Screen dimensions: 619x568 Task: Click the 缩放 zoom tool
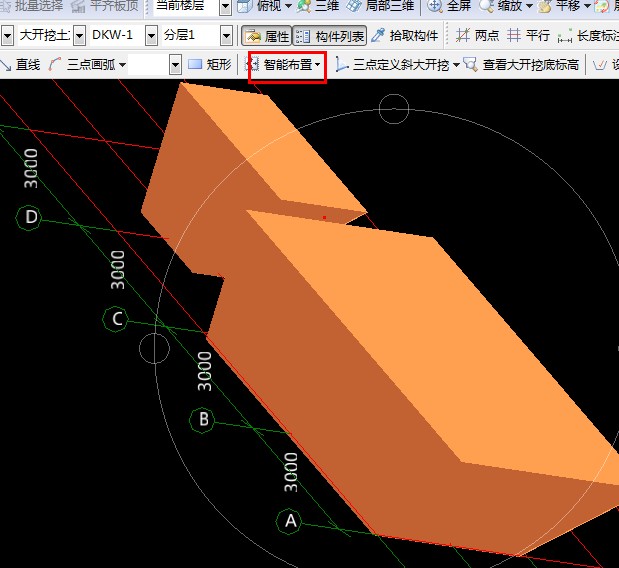(501, 6)
